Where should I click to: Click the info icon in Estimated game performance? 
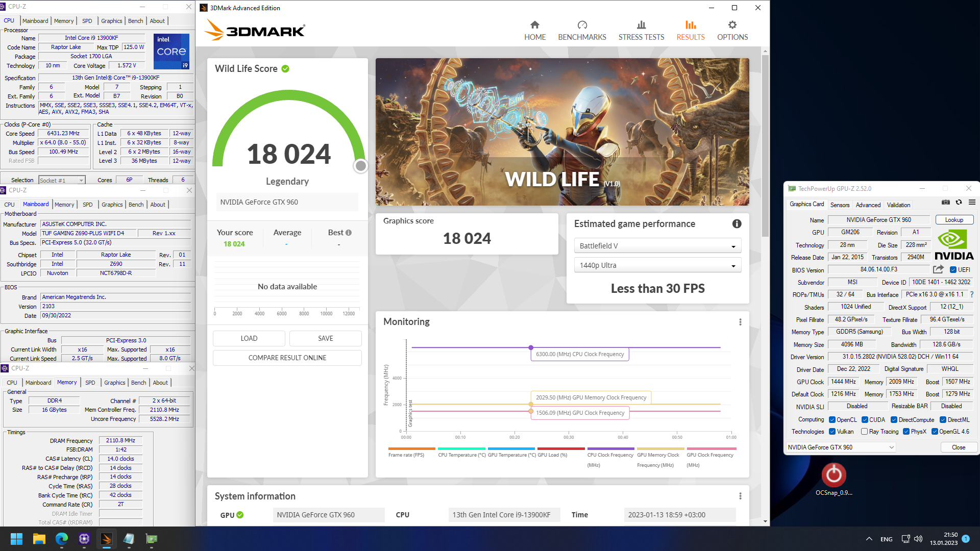(x=737, y=223)
